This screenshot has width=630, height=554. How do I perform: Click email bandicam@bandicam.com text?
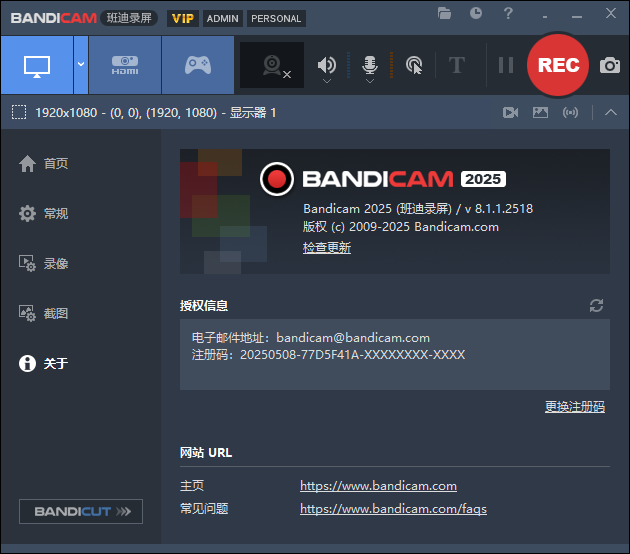[x=353, y=338]
